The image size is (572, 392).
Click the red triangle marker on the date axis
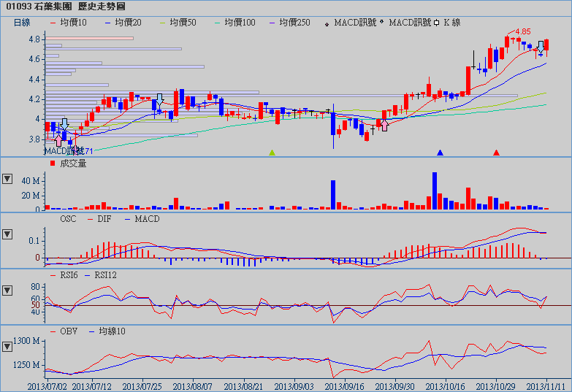(x=496, y=153)
